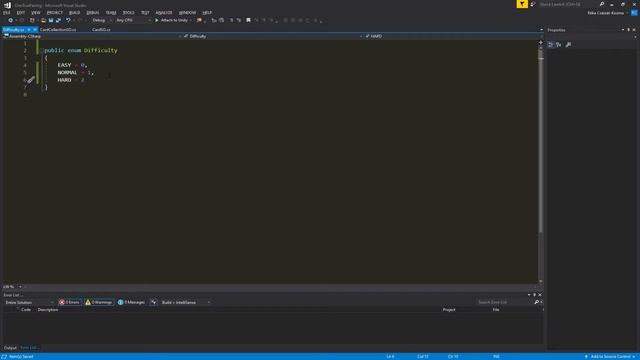Open the PROJECT menu
Image resolution: width=640 pixels, height=360 pixels.
(x=55, y=13)
